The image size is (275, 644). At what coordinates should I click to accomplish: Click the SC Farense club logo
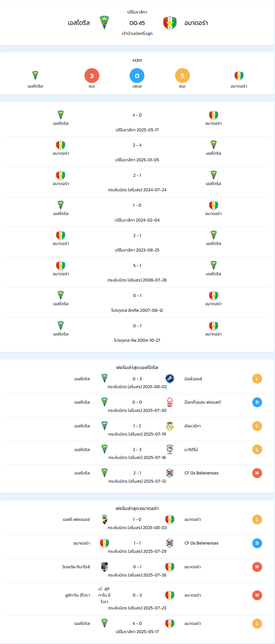pos(105,520)
